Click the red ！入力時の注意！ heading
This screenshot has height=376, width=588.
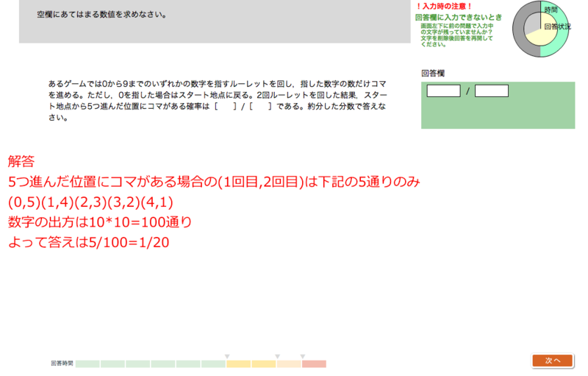(x=445, y=7)
